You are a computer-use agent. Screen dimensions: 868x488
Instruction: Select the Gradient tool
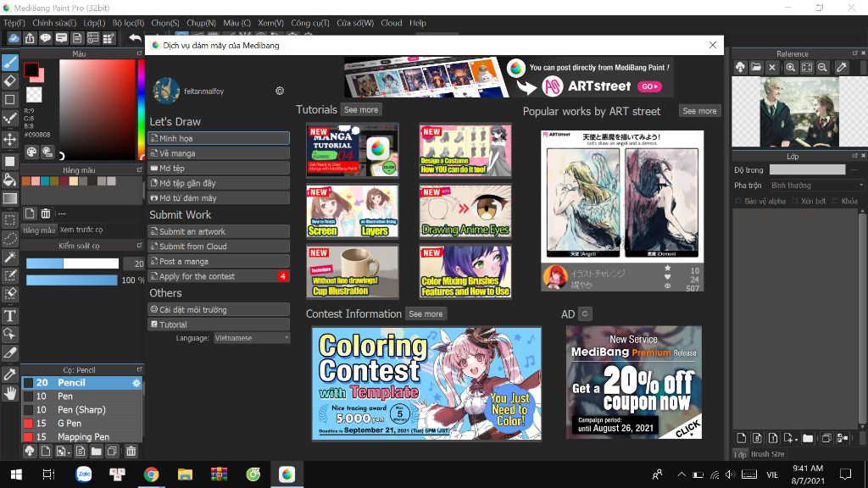(10, 198)
